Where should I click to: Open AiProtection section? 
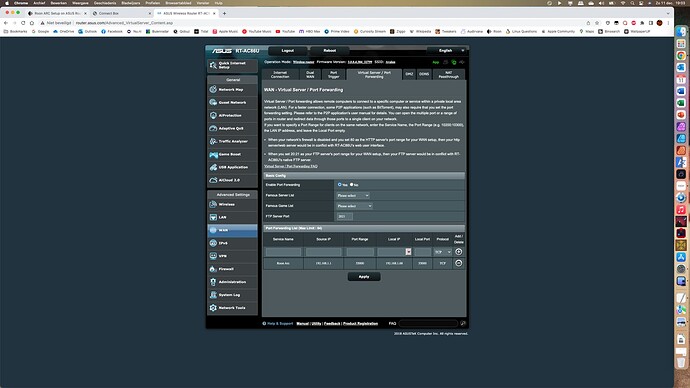pos(232,115)
